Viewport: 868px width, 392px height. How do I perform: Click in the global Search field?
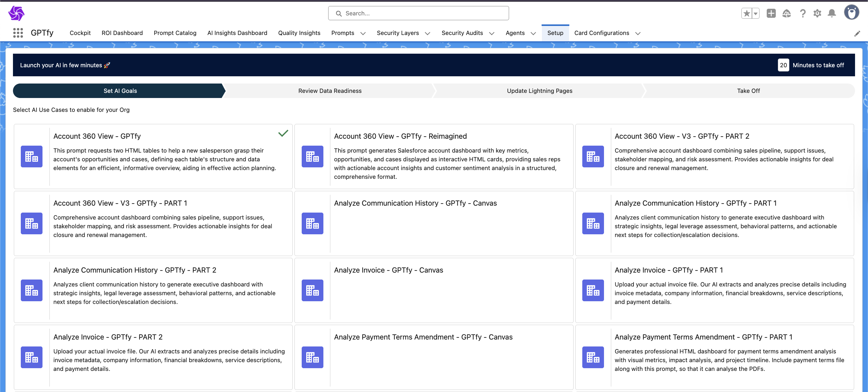click(418, 14)
